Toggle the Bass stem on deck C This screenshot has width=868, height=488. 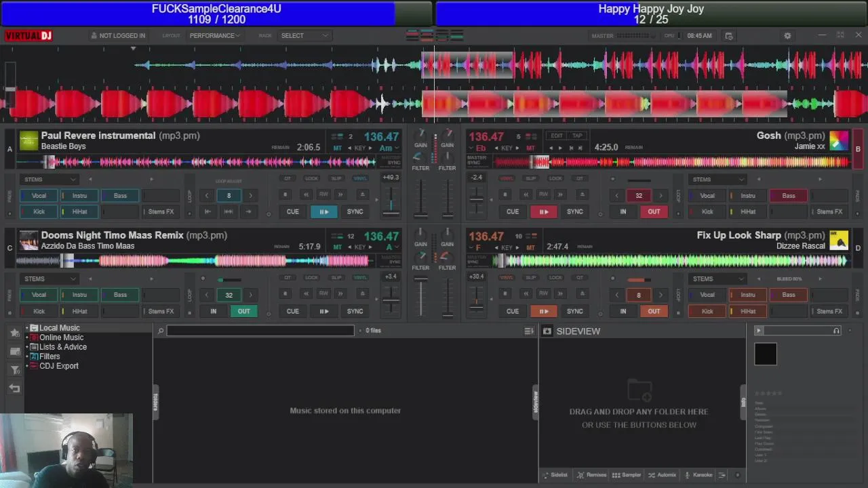(x=120, y=295)
